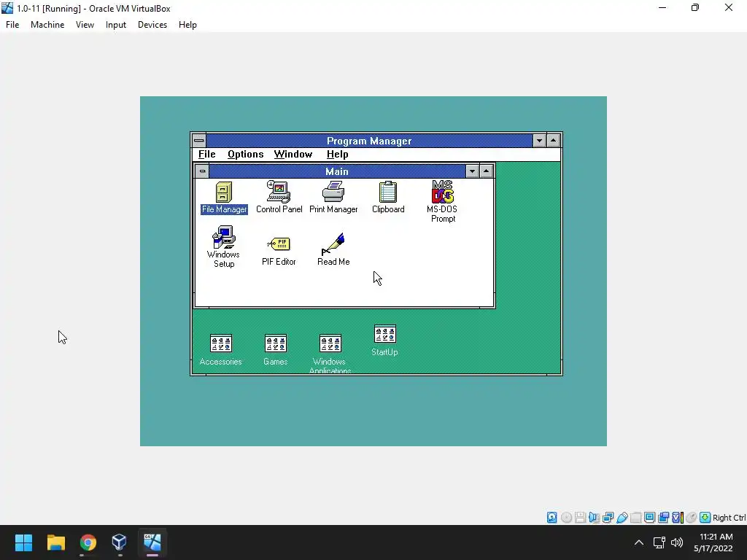Screen dimensions: 747x560
Task: Click the floppy disk status icon
Action: pyautogui.click(x=580, y=518)
